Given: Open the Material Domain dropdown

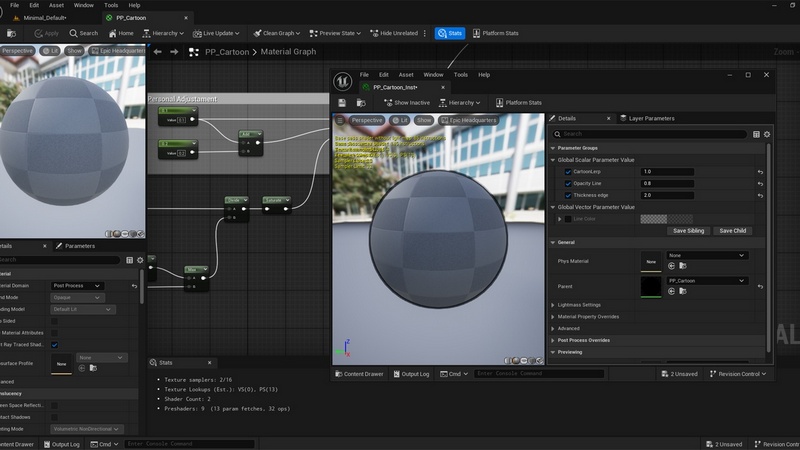Looking at the screenshot, I should click(77, 286).
